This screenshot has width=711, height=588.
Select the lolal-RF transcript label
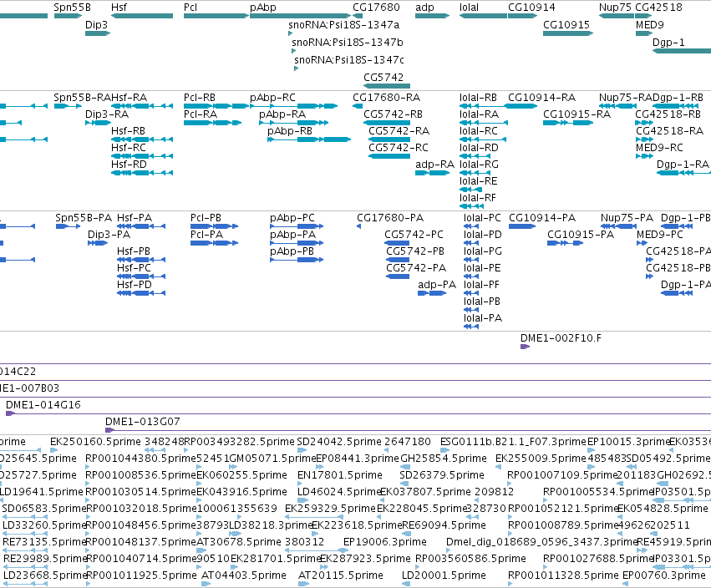pyautogui.click(x=478, y=198)
